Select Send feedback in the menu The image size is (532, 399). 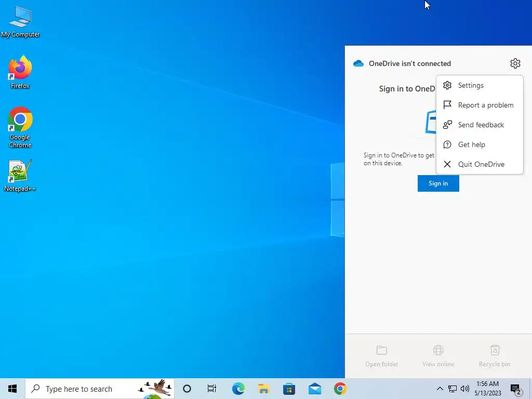click(x=480, y=125)
